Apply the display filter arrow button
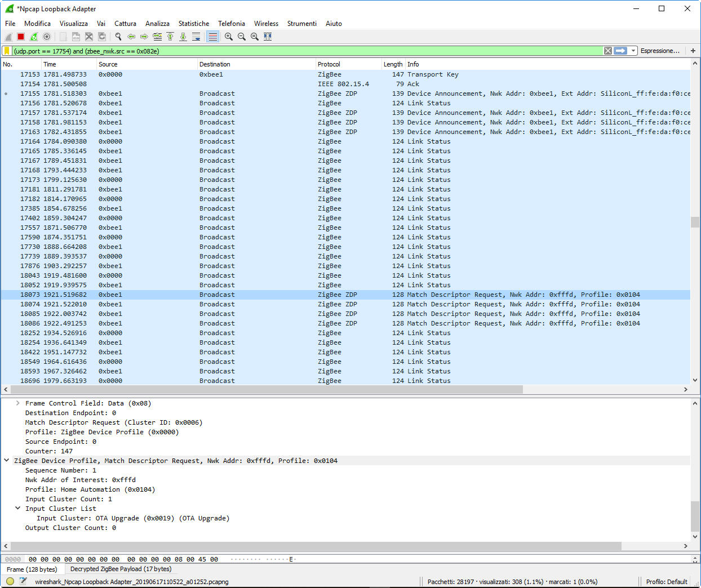The width and height of the screenshot is (701, 588). pos(620,51)
